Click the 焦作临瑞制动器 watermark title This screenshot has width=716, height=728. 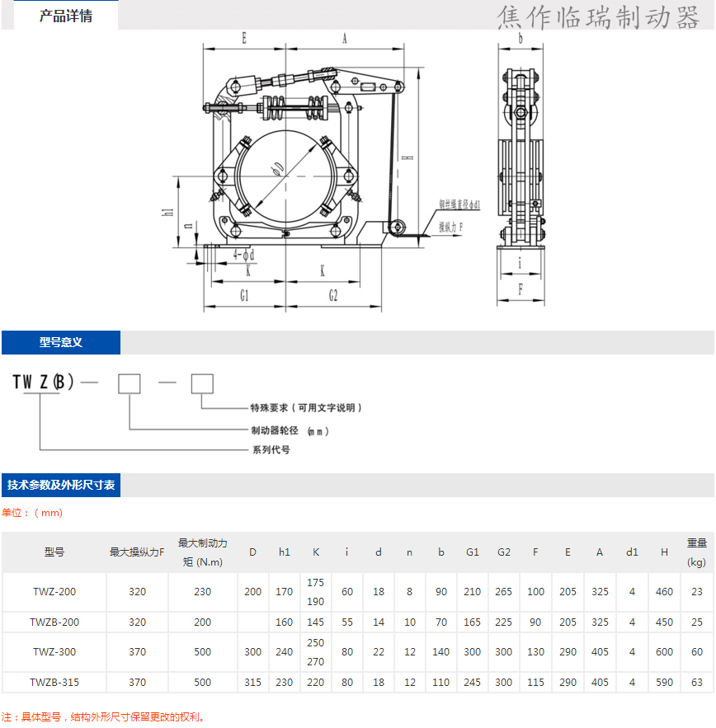(598, 17)
